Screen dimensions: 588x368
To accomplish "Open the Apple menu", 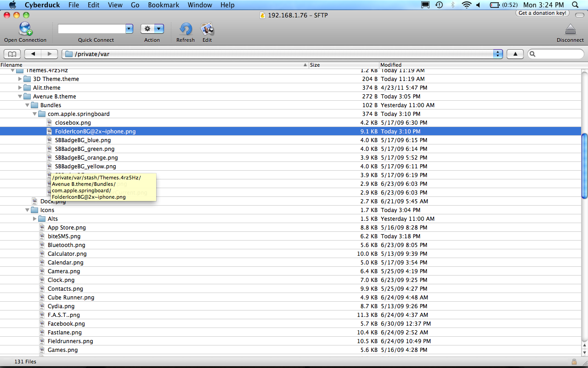I will point(12,5).
